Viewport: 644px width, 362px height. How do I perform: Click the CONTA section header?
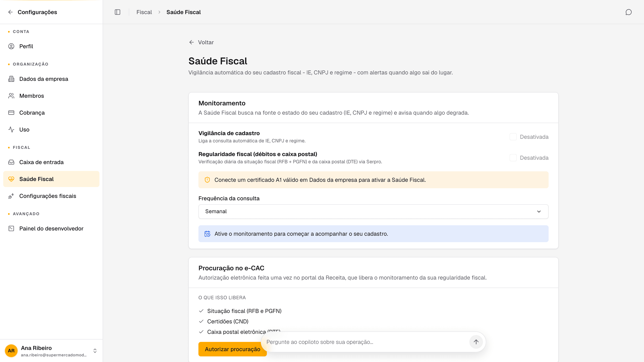tap(21, 32)
